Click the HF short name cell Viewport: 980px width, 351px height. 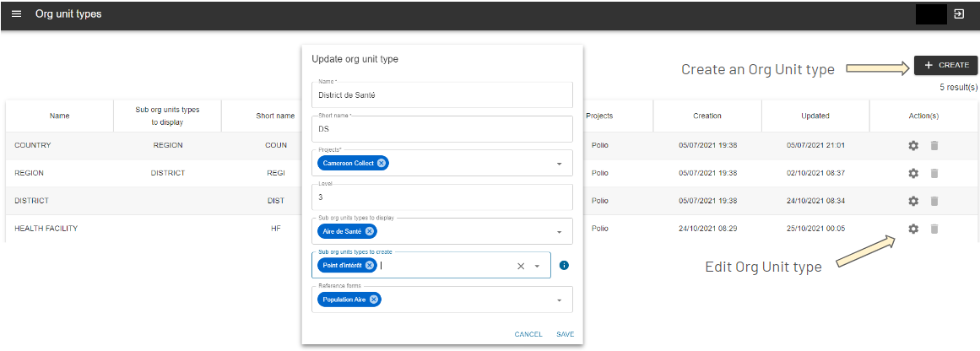coord(276,229)
